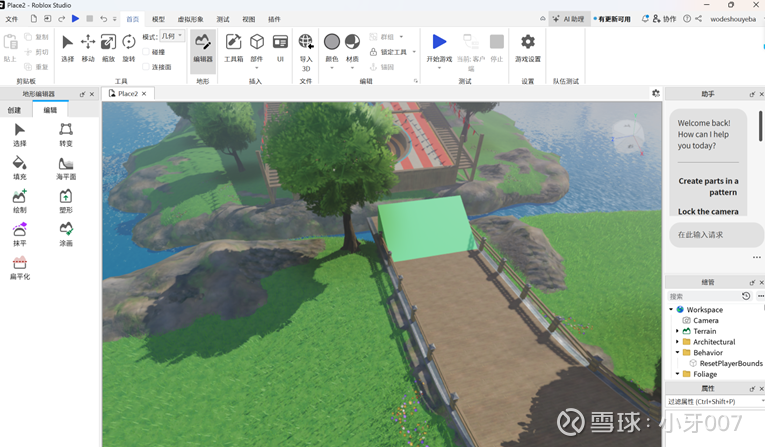The width and height of the screenshot is (765, 447).
Task: Click the help question mark icon
Action: point(687,19)
